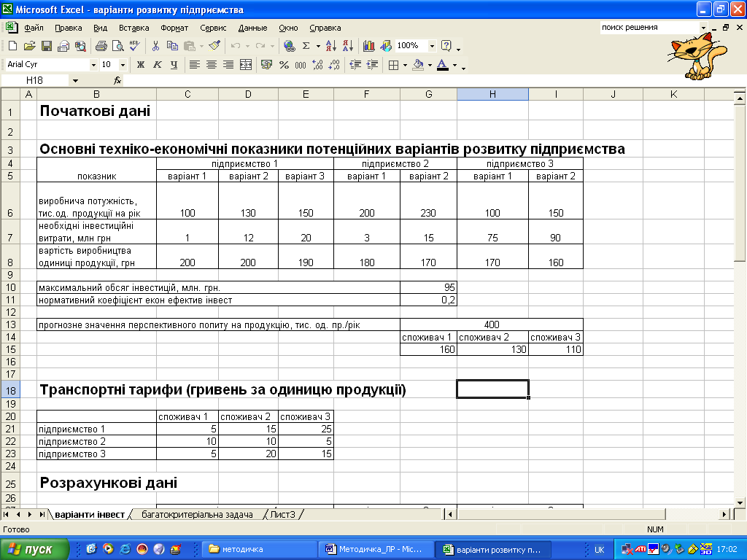Open the Правка menu

tap(68, 28)
